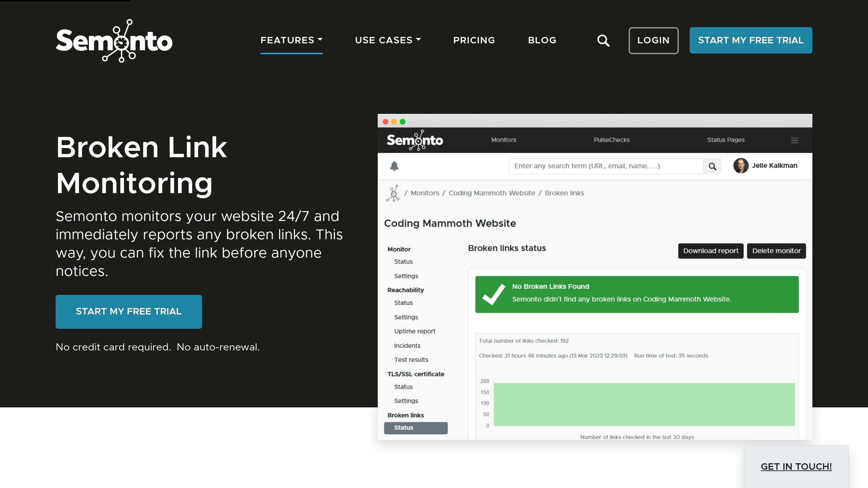
Task: Open the Blog page
Action: pos(542,40)
